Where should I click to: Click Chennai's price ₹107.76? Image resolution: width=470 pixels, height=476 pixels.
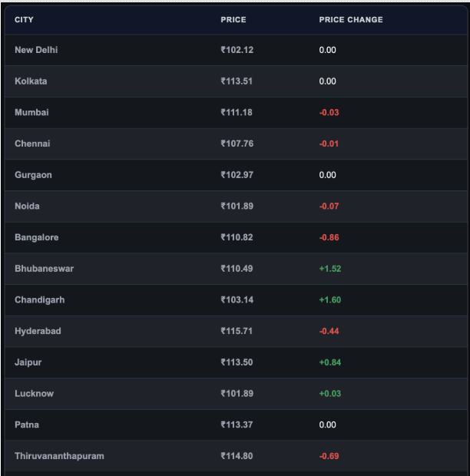(237, 144)
